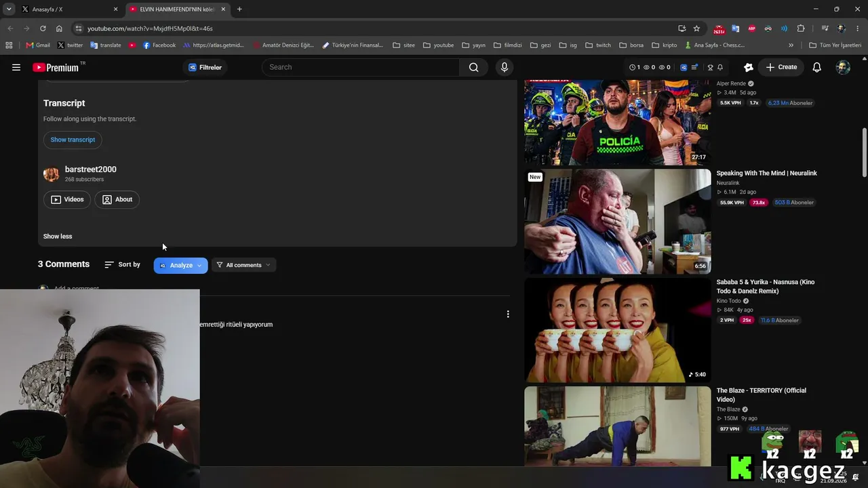Open the comment three-dot options menu
The width and height of the screenshot is (868, 488).
click(507, 314)
